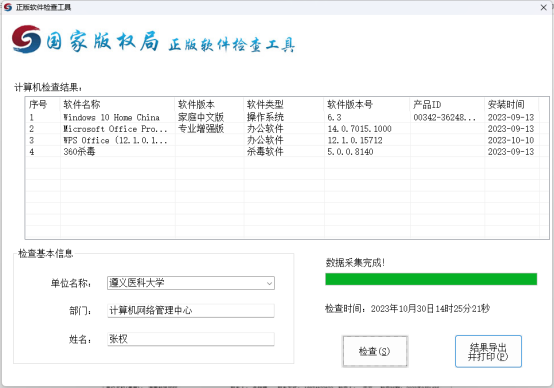Click the 结果导出并打印(P) button
554x388 pixels.
pyautogui.click(x=488, y=352)
